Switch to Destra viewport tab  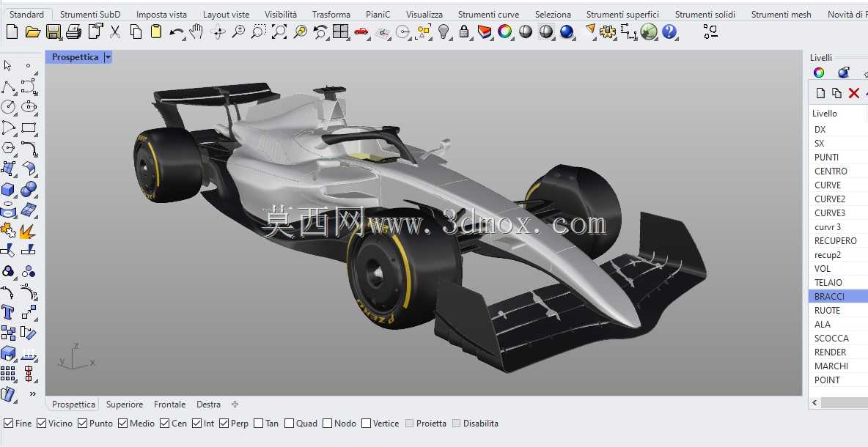208,404
